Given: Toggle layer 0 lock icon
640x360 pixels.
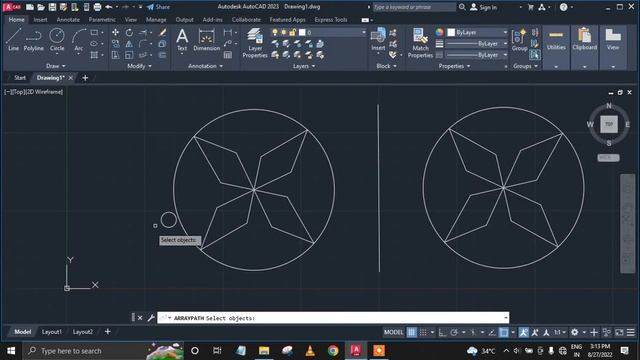Looking at the screenshot, I should pos(292,32).
